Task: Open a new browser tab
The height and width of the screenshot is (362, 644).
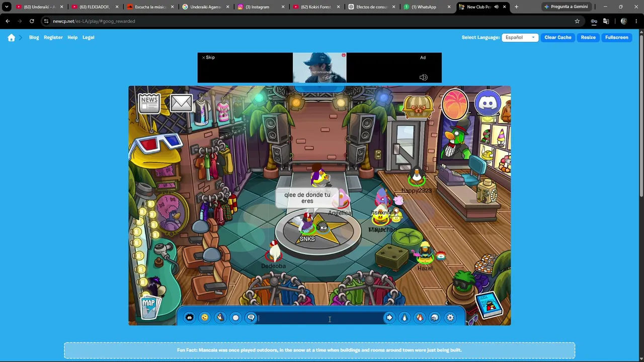Action: click(516, 7)
